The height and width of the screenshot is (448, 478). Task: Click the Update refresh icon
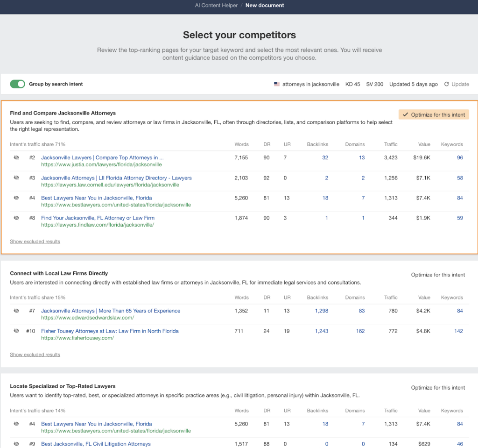447,84
